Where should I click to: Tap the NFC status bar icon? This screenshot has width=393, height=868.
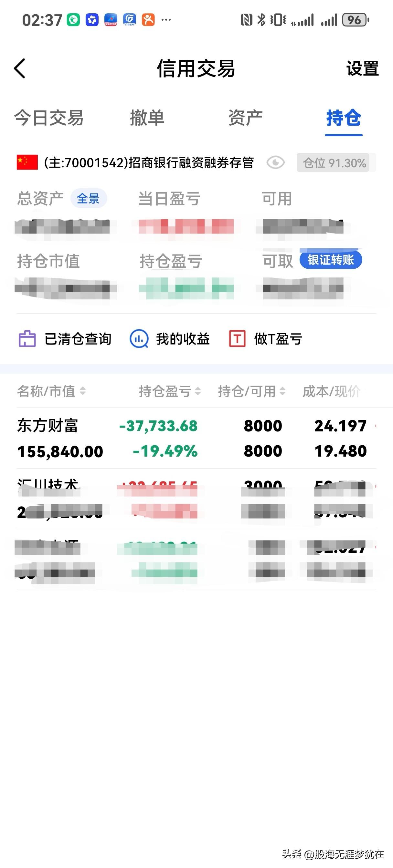246,20
